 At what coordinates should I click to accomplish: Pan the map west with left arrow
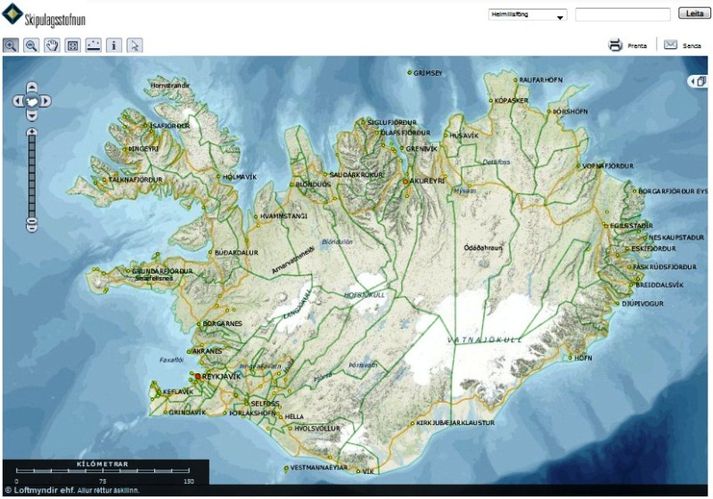[x=17, y=101]
